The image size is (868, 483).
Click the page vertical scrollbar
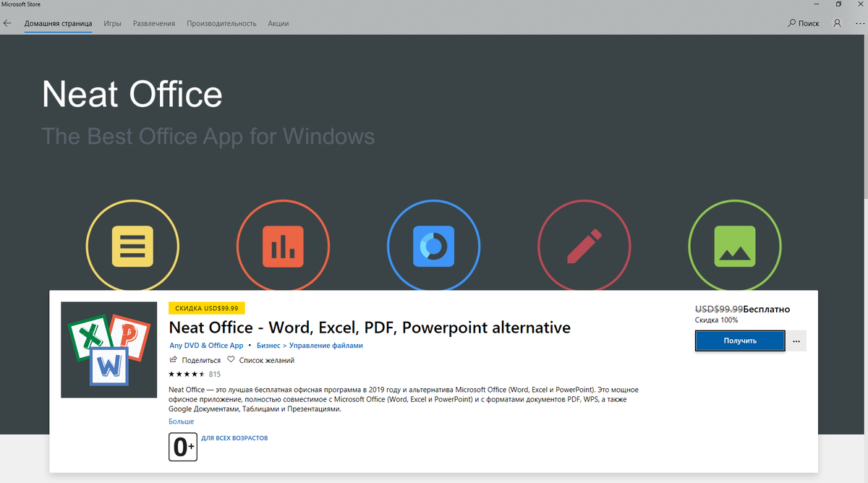click(864, 116)
